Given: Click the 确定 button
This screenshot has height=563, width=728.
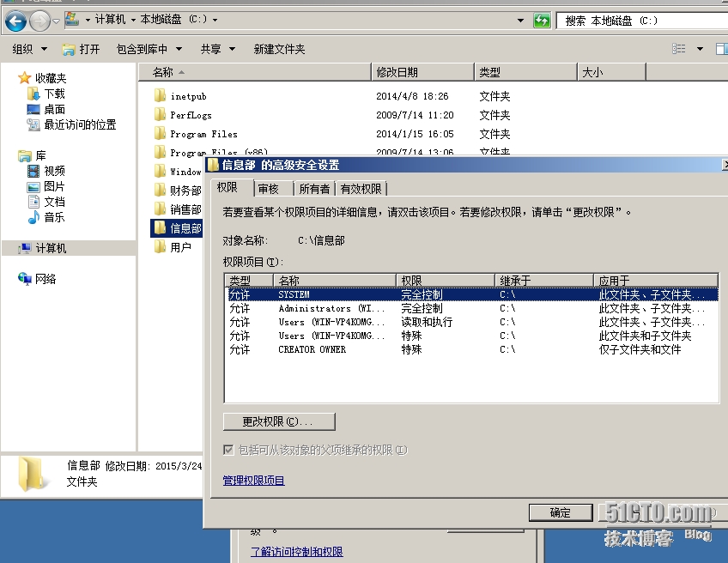Looking at the screenshot, I should coord(560,512).
